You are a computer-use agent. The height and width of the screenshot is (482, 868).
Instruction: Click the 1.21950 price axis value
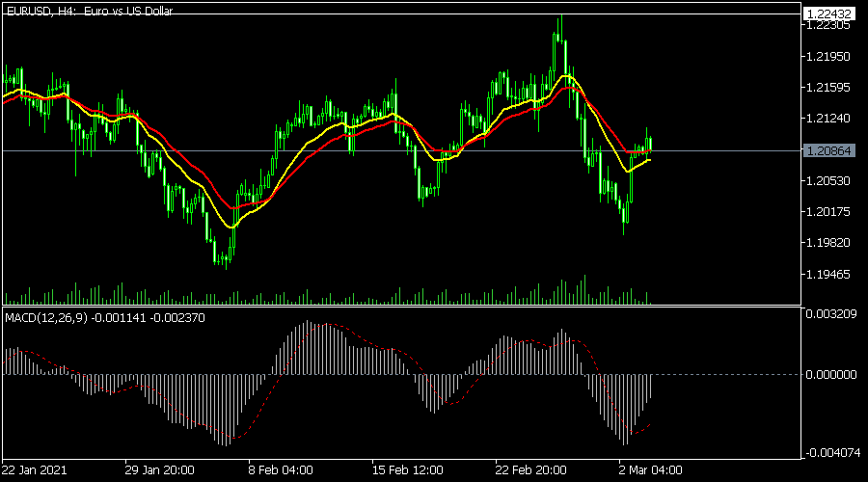[828, 57]
